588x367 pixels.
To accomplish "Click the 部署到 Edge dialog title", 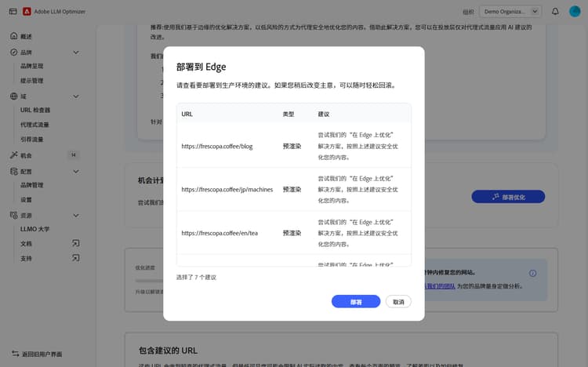I will click(201, 67).
